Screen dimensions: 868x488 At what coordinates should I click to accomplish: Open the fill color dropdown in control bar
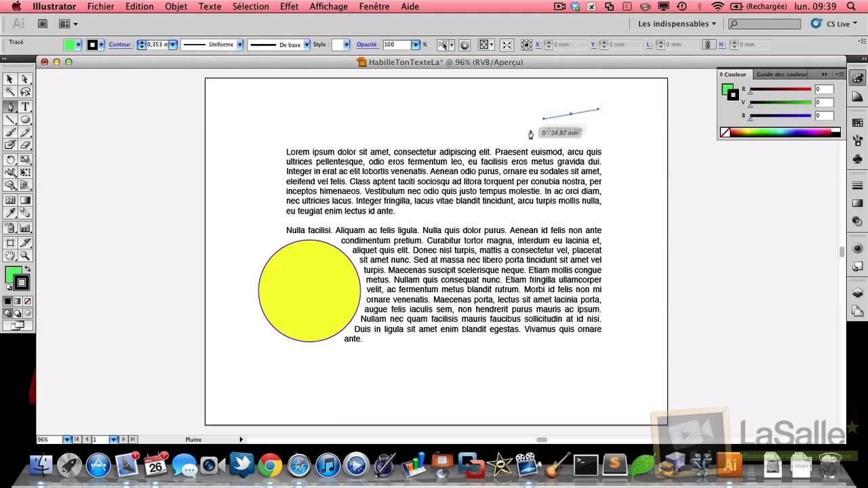tap(79, 45)
